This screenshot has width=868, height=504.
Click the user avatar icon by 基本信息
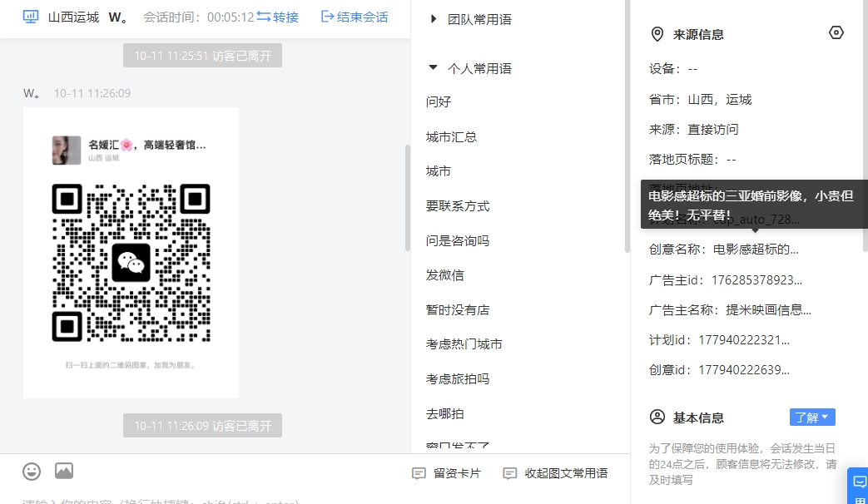pos(657,418)
